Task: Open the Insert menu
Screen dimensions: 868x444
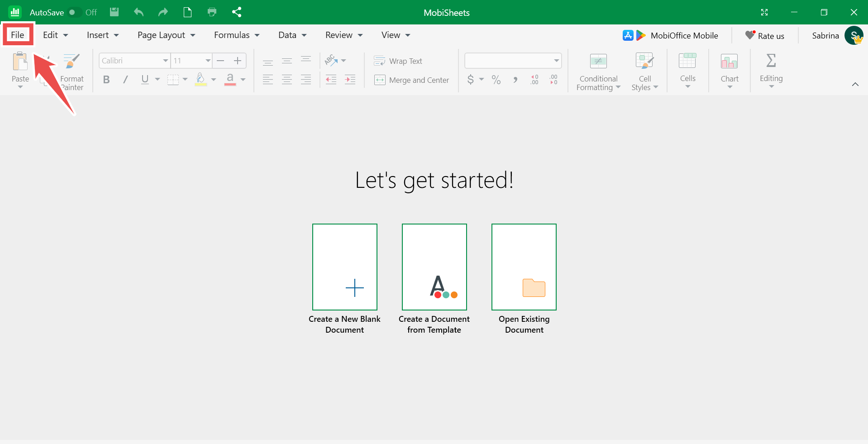Action: click(x=103, y=35)
